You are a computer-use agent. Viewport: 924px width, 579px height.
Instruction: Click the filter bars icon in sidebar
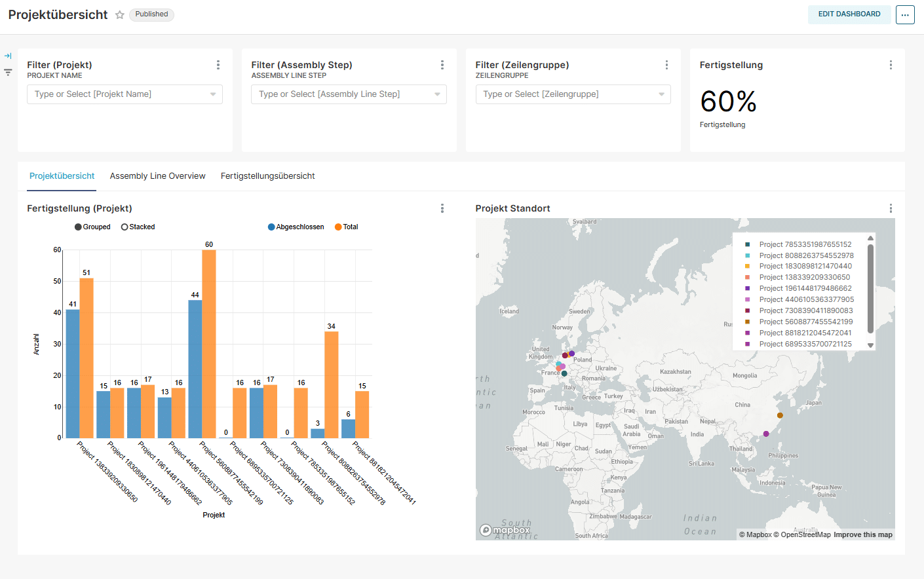point(8,72)
